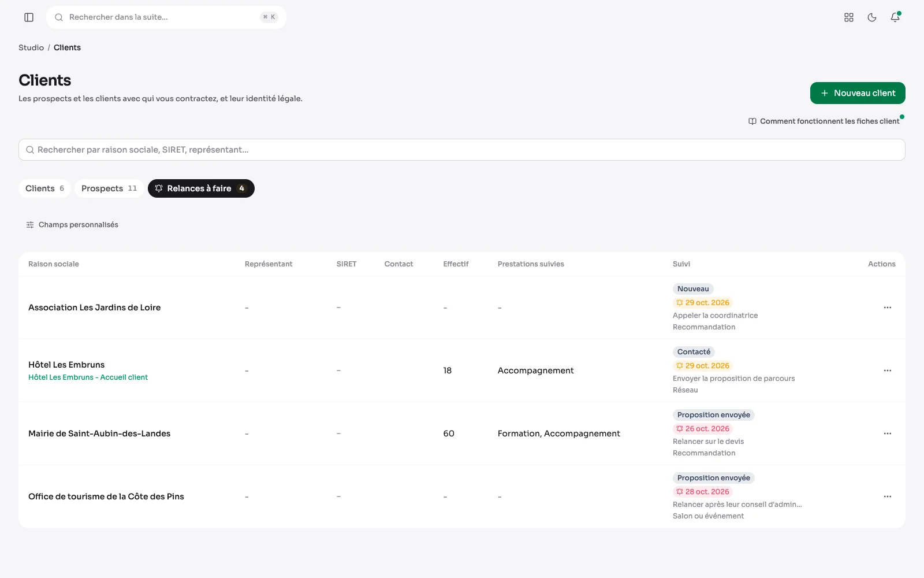This screenshot has width=924, height=578.
Task: Open actions menu for Office de tourisme row
Action: click(x=888, y=497)
